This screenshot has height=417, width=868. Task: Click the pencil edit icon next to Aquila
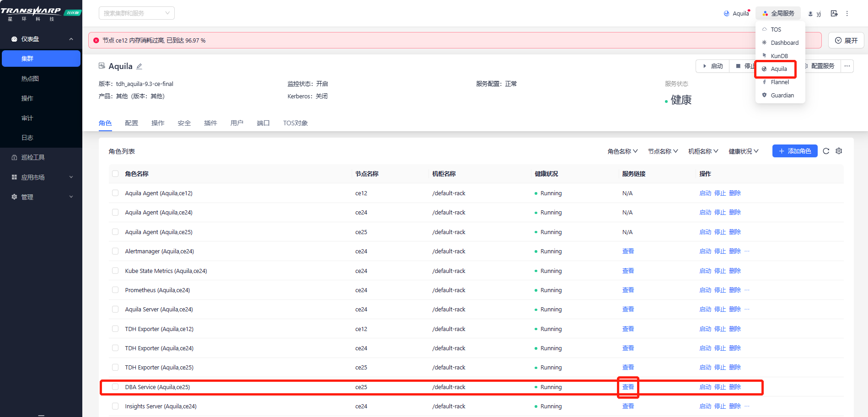tap(139, 66)
